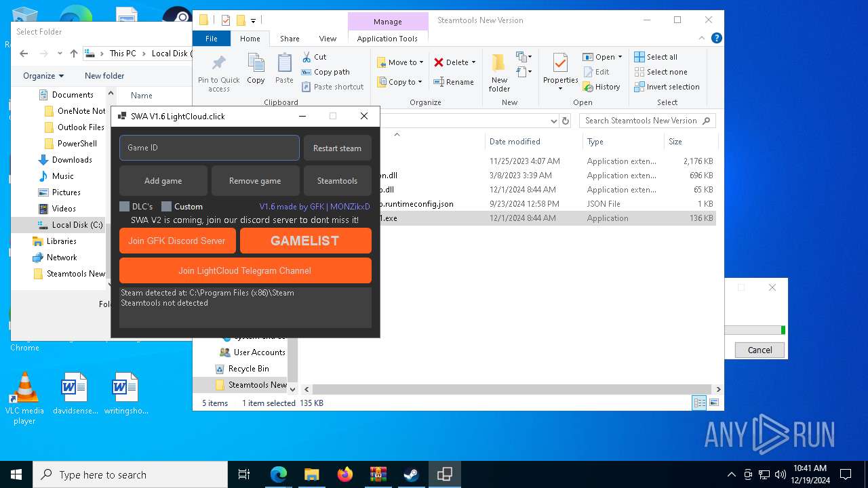
Task: Click New folder in Select Folder dialog
Action: (104, 76)
